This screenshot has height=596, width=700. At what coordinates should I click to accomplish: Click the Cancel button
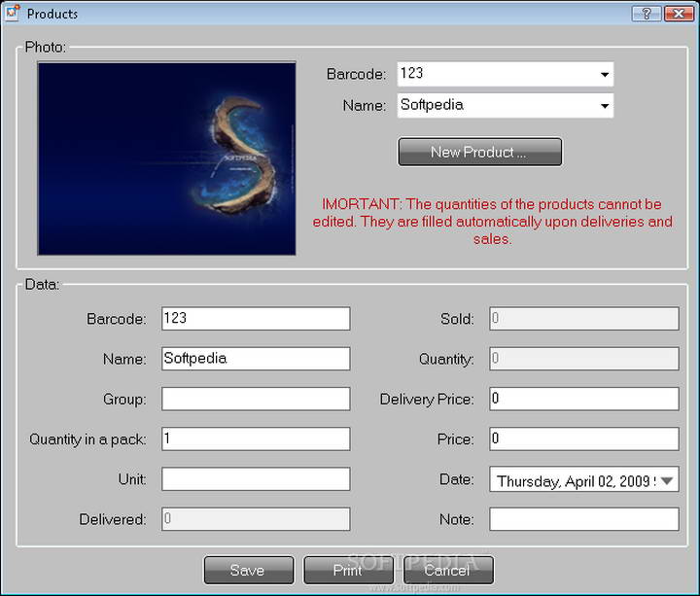[x=448, y=570]
